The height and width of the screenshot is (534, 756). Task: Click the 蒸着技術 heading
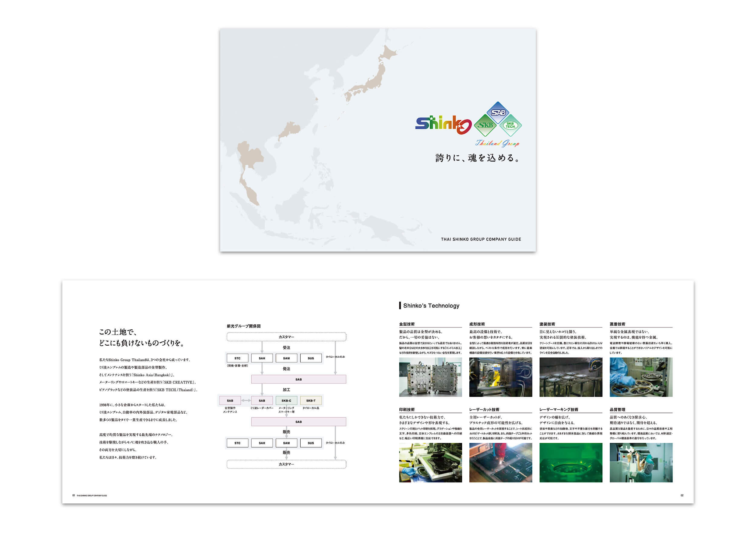point(617,324)
